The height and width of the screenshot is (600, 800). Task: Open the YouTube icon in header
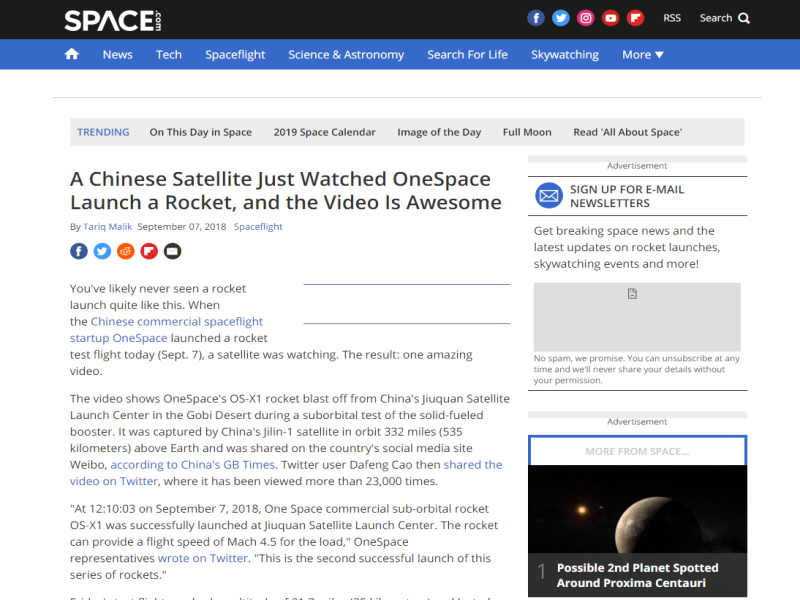coord(610,18)
